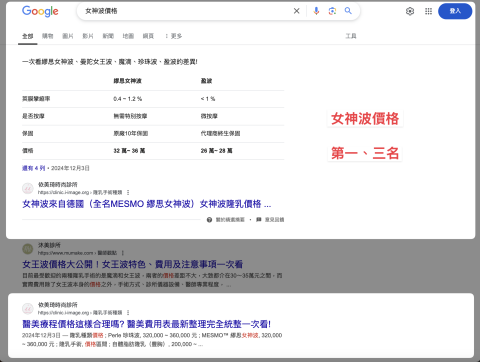This screenshot has height=362, width=480.
Task: Click the blue 登入 sign-in button
Action: 455,11
